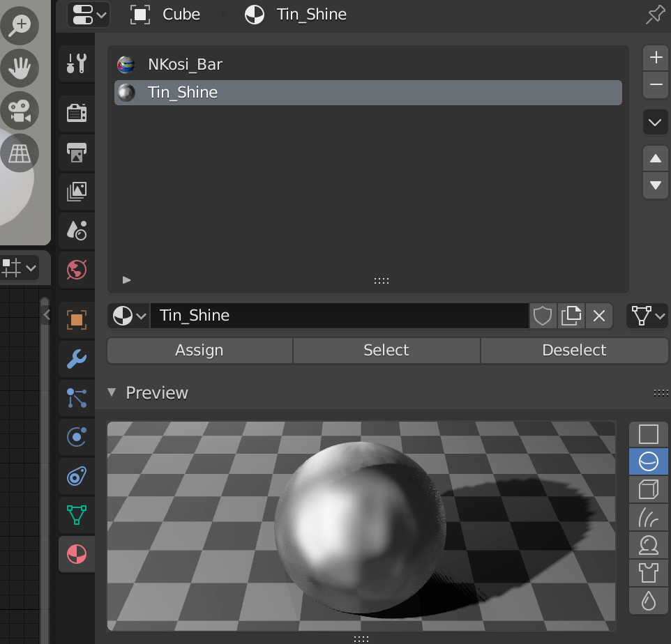This screenshot has height=644, width=671.
Task: Unlink the Tin_Shine material
Action: [599, 316]
